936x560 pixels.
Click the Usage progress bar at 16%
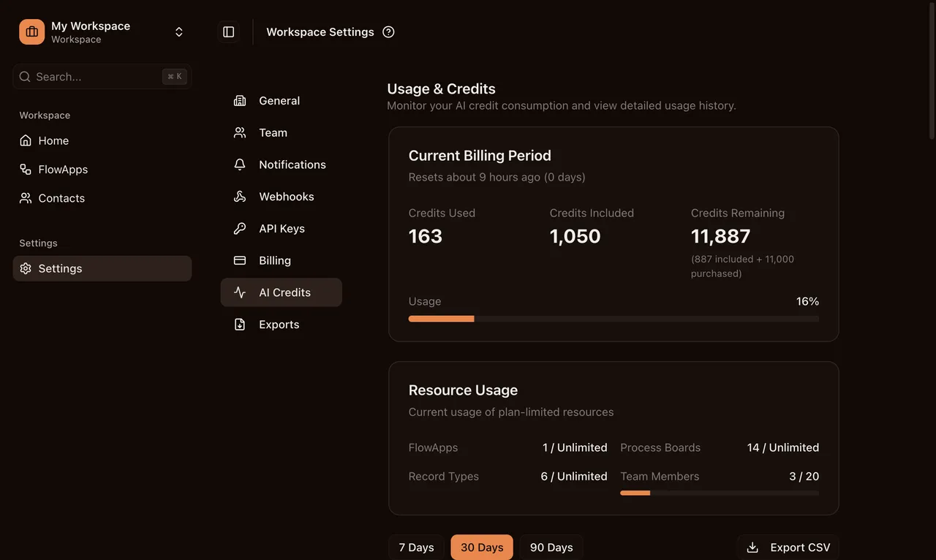pos(614,318)
